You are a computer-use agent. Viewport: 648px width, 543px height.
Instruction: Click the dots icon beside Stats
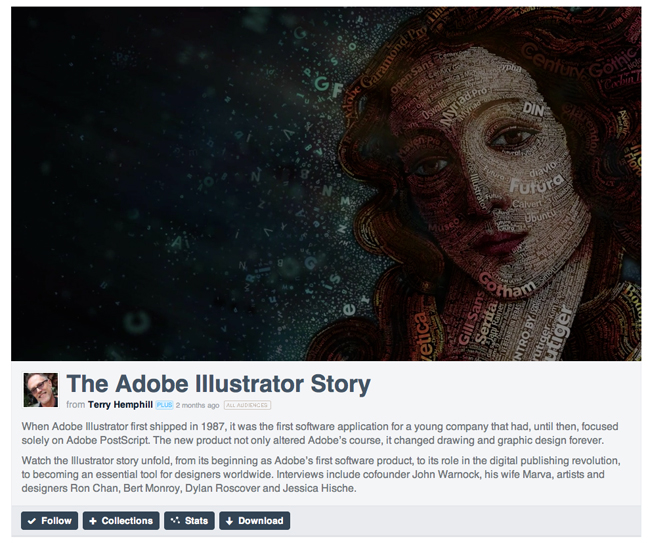(175, 521)
